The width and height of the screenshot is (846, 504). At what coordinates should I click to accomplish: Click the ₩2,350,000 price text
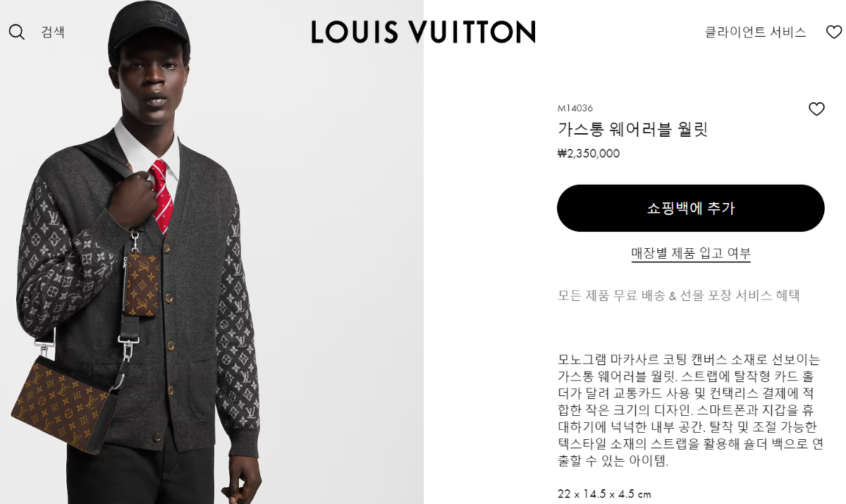589,153
